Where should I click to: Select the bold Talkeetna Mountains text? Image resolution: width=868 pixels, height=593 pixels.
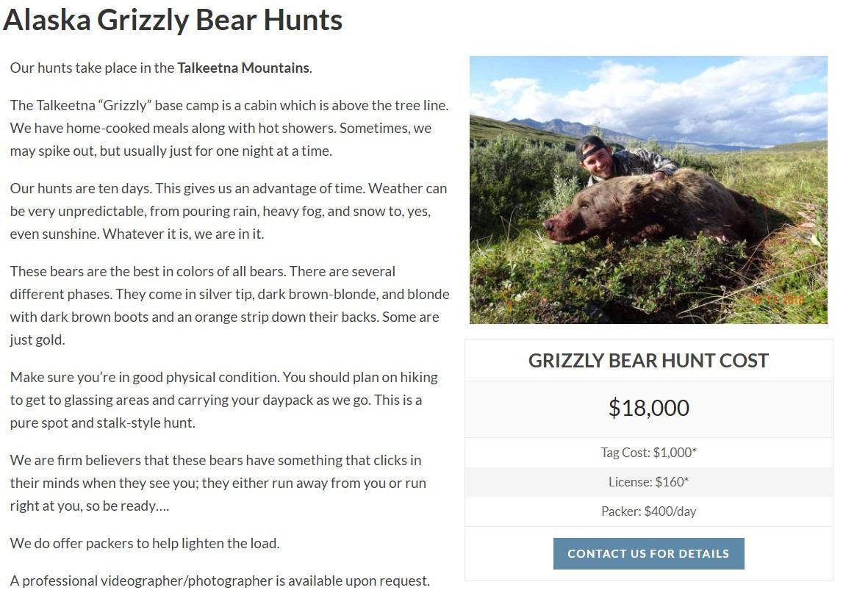click(243, 68)
